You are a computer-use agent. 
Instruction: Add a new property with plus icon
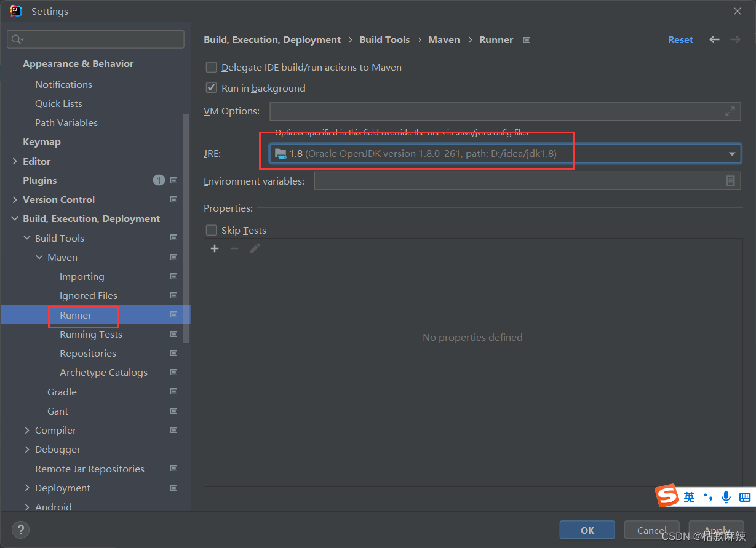pos(215,248)
